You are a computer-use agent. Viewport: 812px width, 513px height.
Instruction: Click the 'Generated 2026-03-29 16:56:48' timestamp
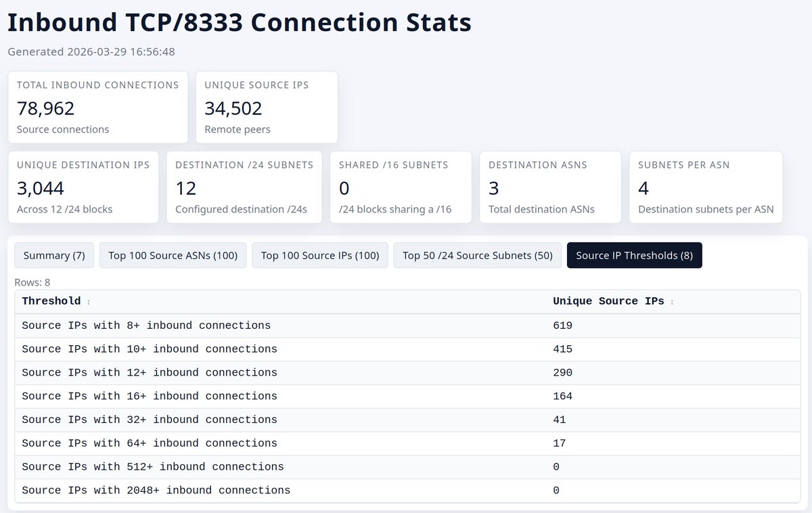[91, 51]
